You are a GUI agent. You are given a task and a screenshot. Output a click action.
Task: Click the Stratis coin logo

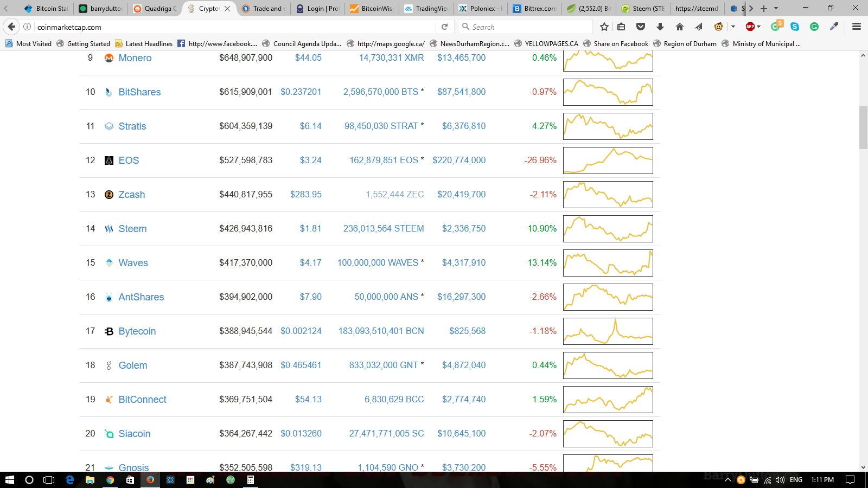click(x=109, y=126)
